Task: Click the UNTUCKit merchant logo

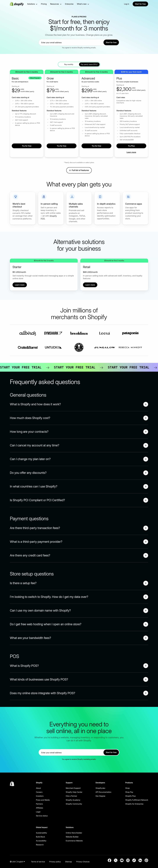Action: 53,347
